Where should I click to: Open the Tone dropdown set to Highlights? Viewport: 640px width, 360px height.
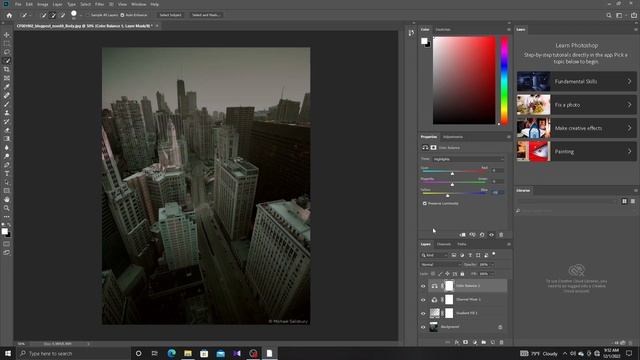(469, 159)
